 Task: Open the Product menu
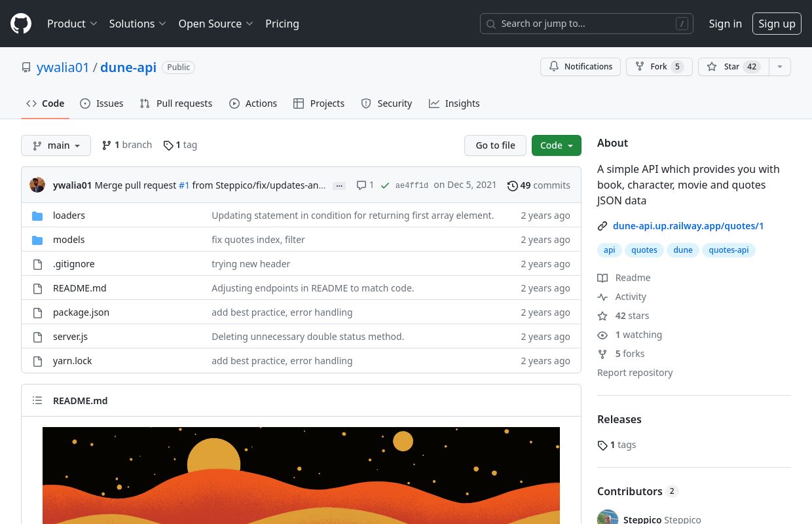[x=72, y=24]
